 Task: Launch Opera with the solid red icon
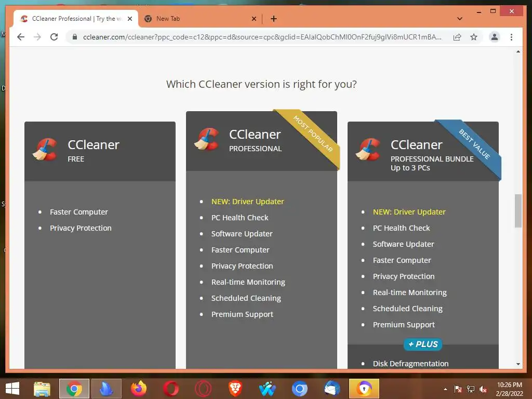tap(170, 389)
